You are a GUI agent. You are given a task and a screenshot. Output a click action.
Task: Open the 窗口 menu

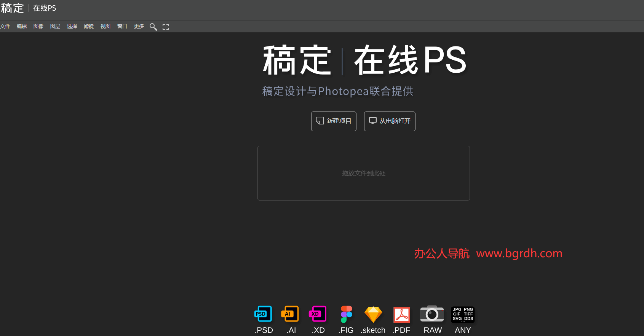(122, 26)
